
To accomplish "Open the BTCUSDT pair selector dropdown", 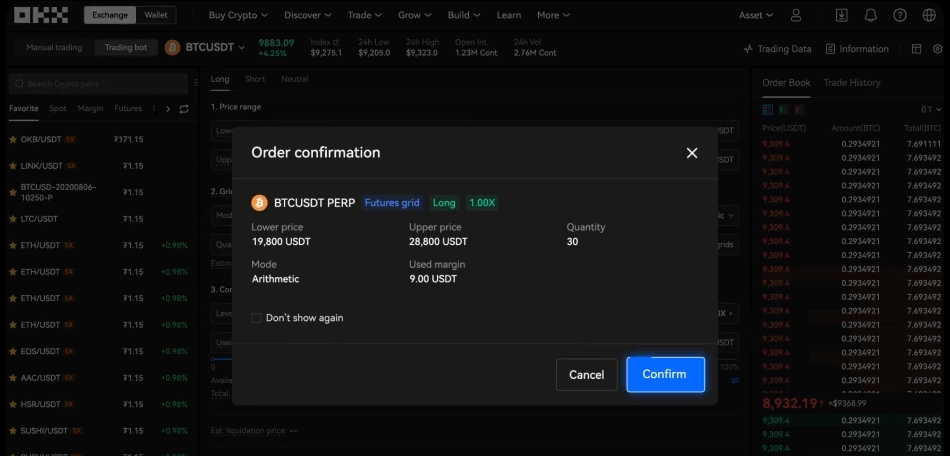I will pyautogui.click(x=215, y=48).
